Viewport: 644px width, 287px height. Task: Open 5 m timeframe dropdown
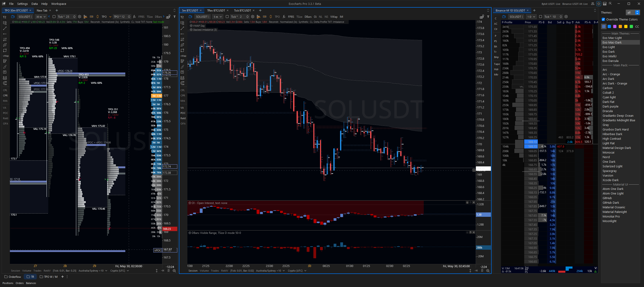(217, 17)
